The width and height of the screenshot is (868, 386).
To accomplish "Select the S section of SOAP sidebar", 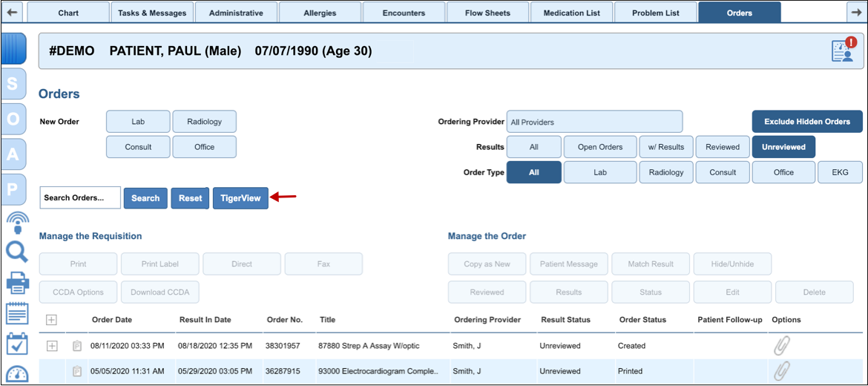I will pyautogui.click(x=14, y=84).
